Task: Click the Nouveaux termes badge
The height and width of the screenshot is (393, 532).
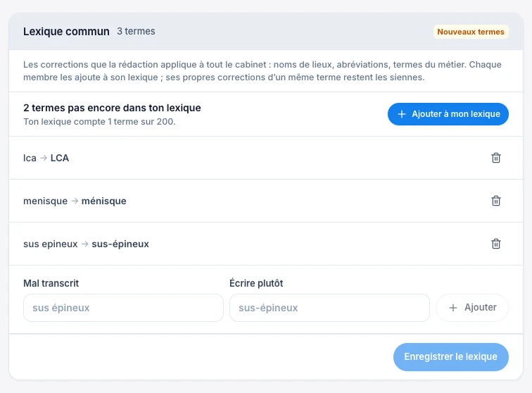Action: [x=471, y=32]
